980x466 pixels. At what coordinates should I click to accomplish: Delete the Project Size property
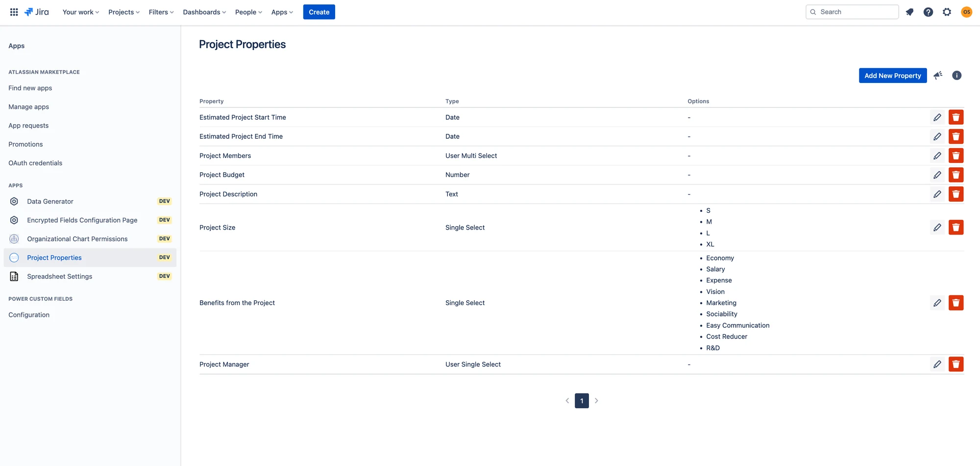coord(956,227)
